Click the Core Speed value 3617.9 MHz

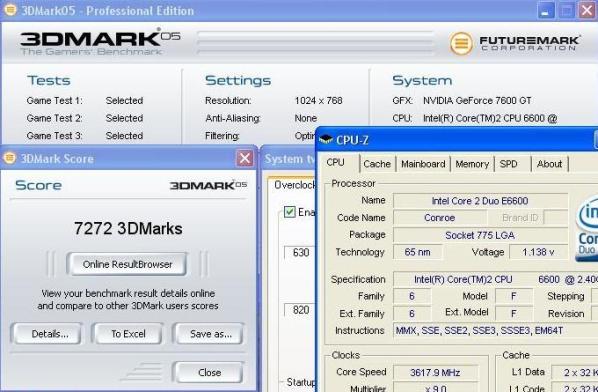435,372
